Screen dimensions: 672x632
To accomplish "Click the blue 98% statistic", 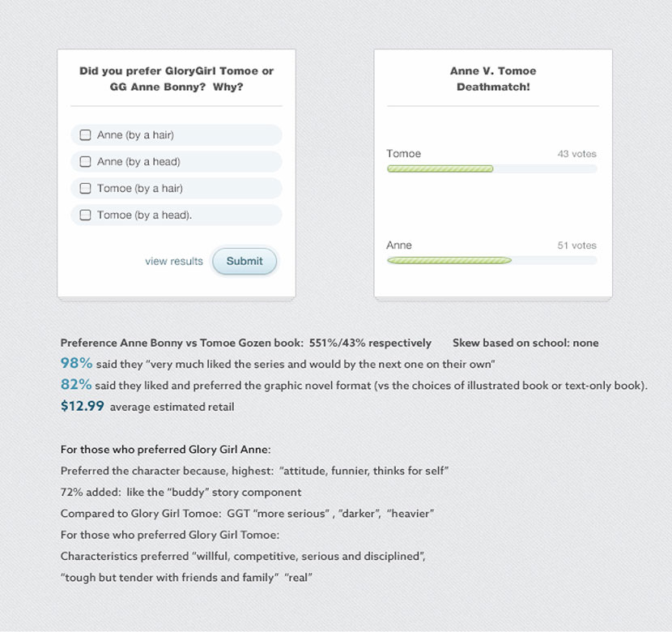I will tap(77, 363).
